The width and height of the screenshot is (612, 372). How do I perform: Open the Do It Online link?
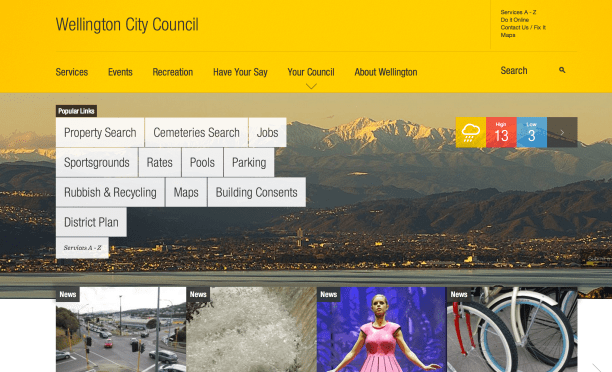(515, 20)
